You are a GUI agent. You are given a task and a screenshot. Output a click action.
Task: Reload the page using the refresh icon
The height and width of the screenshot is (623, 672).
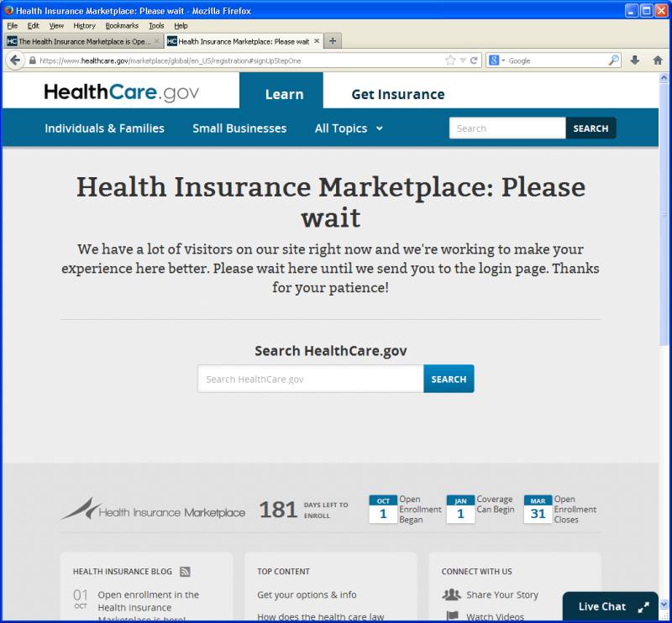click(475, 60)
